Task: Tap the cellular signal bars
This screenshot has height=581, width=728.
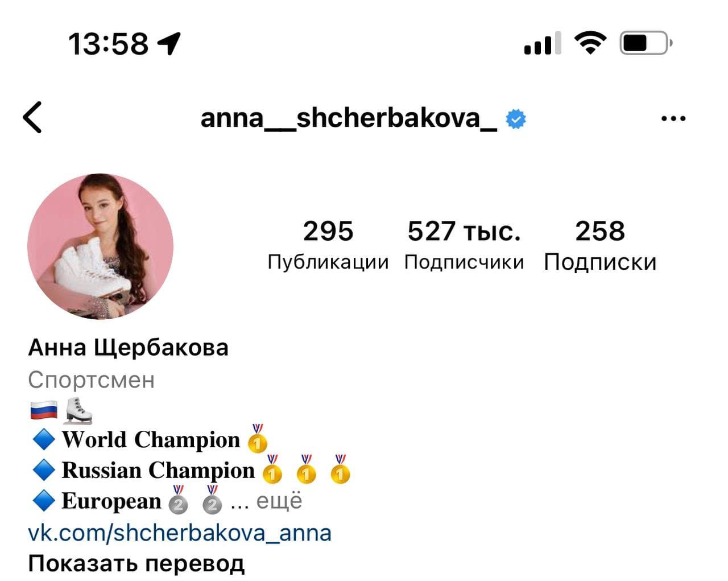Action: click(543, 43)
